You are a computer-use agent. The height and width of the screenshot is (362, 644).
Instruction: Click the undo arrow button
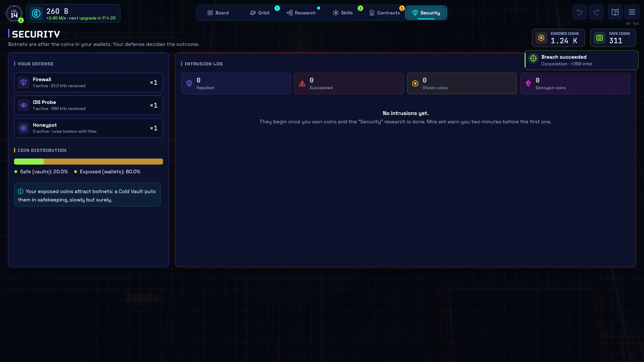[x=580, y=12]
